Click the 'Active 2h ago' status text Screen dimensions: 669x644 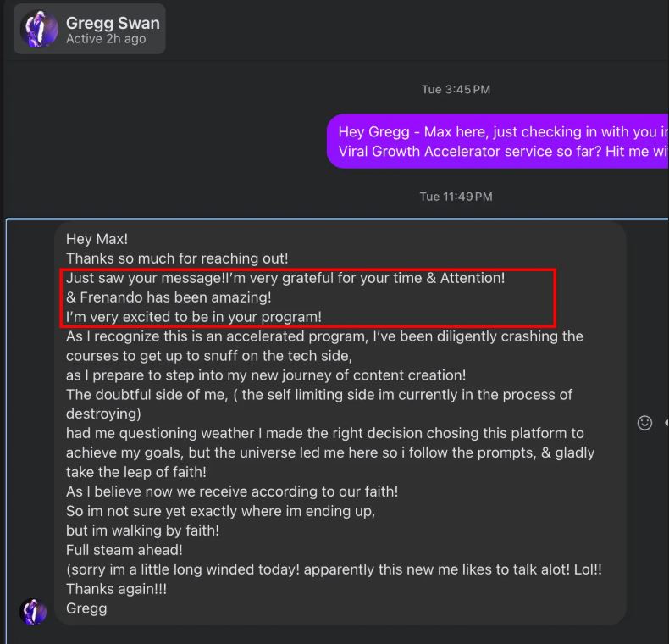pos(106,39)
